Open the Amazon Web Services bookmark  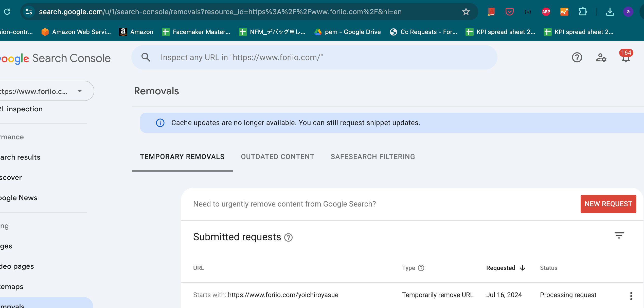click(76, 32)
